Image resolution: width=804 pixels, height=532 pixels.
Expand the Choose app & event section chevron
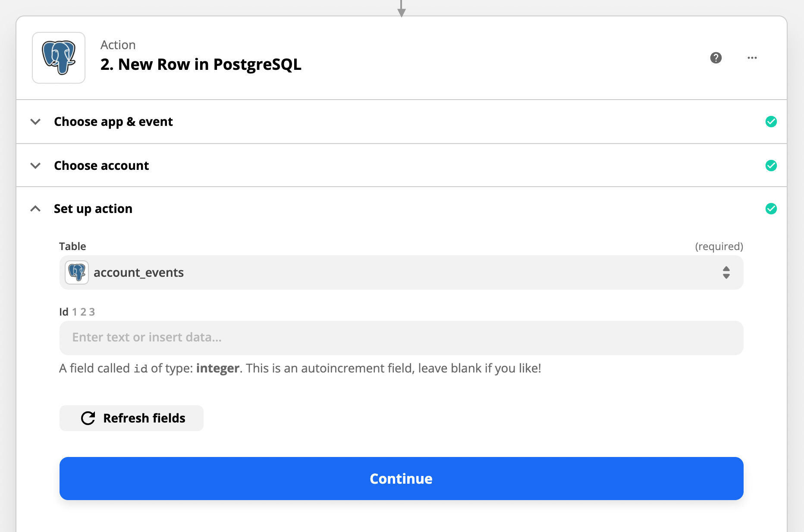[x=36, y=122]
